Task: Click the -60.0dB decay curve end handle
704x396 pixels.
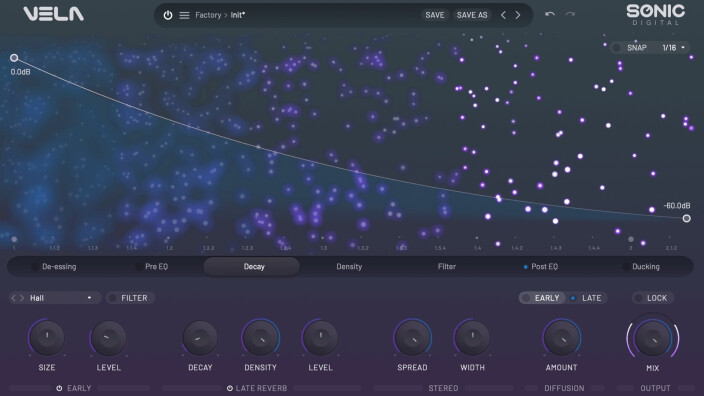Action: [686, 219]
